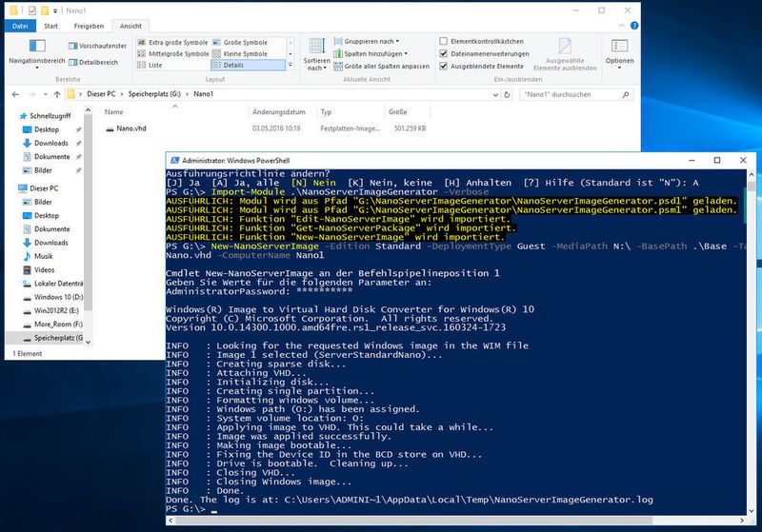Switch to the Ansicht ribbon tab
The height and width of the screenshot is (532, 762).
[x=130, y=26]
